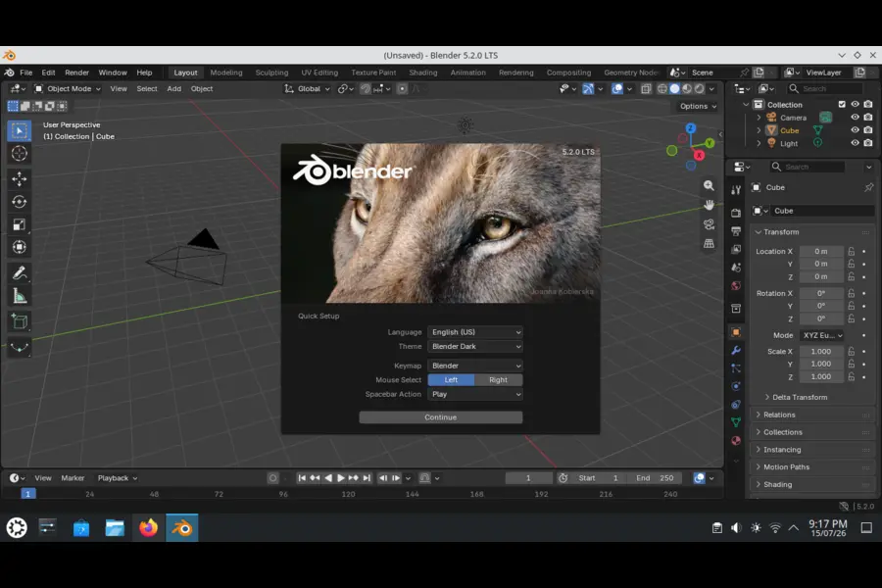The height and width of the screenshot is (588, 882).
Task: Open the Physics properties tab
Action: [736, 386]
